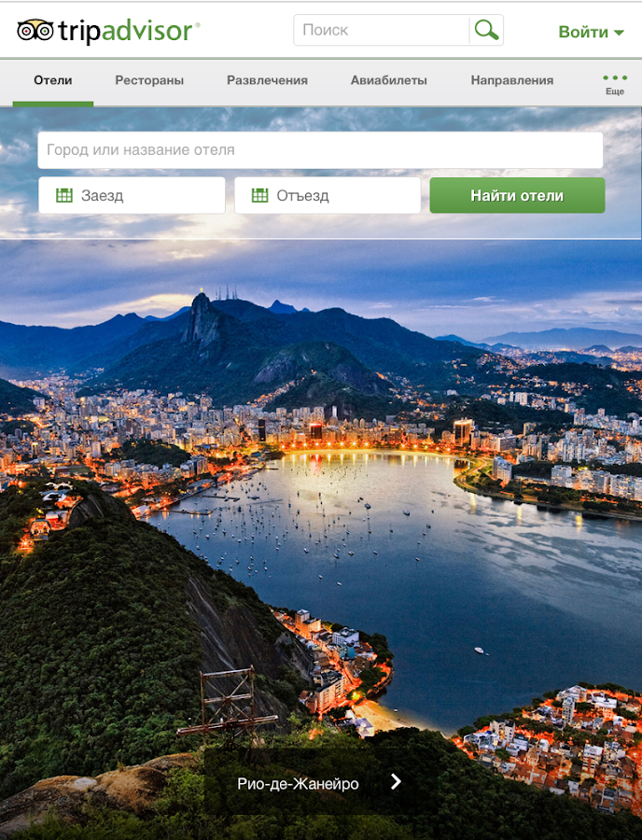Click the Рио-де-Жанейро destination link
642x840 pixels.
[298, 784]
